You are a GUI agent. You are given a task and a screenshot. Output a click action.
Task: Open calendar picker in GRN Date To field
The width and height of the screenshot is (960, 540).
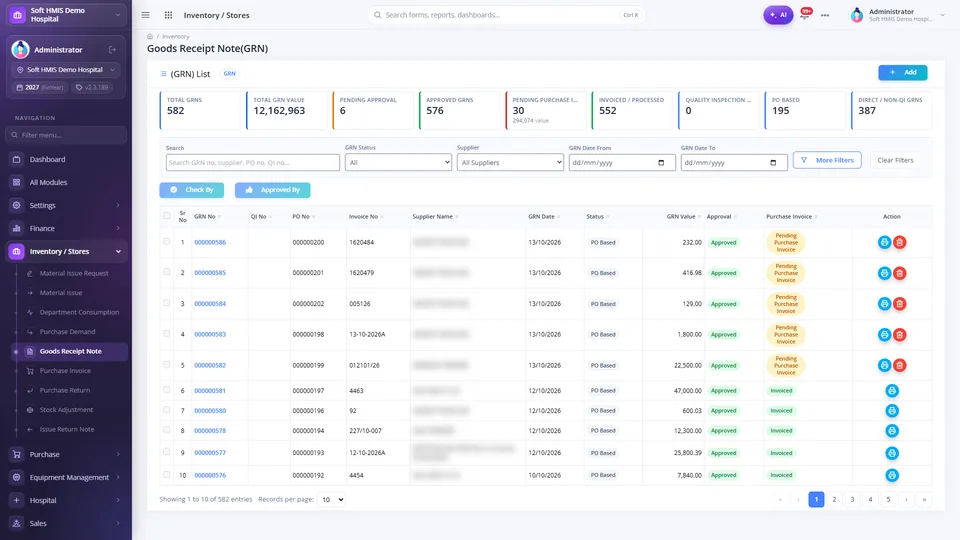(773, 163)
